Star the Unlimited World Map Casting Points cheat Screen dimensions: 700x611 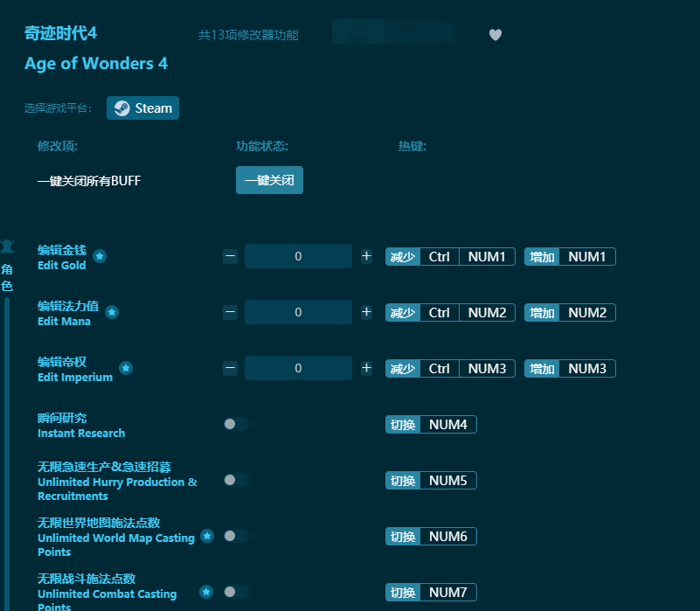tap(206, 536)
